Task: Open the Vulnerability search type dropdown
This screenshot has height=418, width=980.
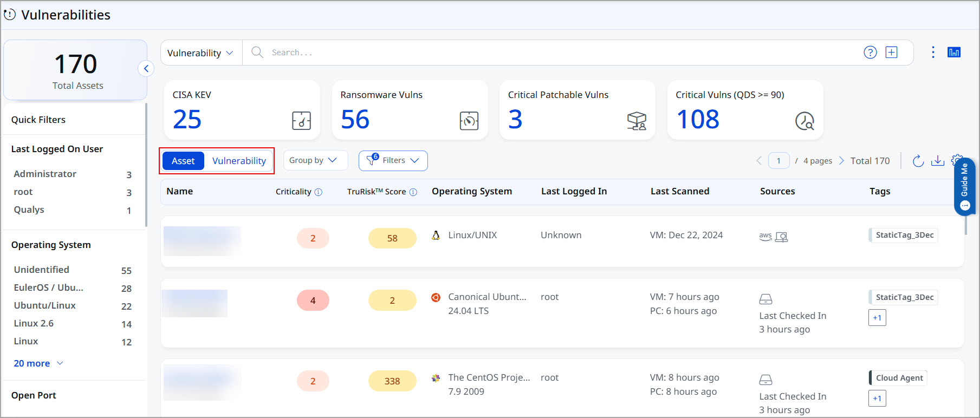Action: click(x=201, y=53)
